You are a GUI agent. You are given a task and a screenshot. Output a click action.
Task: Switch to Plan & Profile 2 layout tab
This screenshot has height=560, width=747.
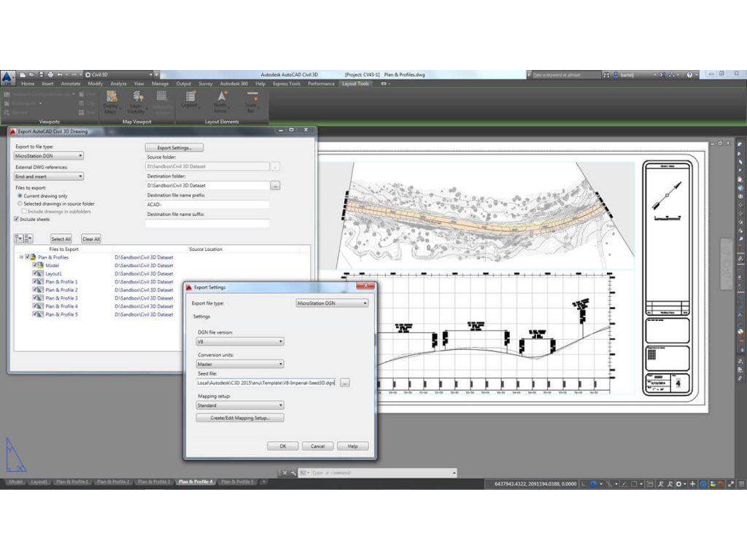(x=113, y=482)
